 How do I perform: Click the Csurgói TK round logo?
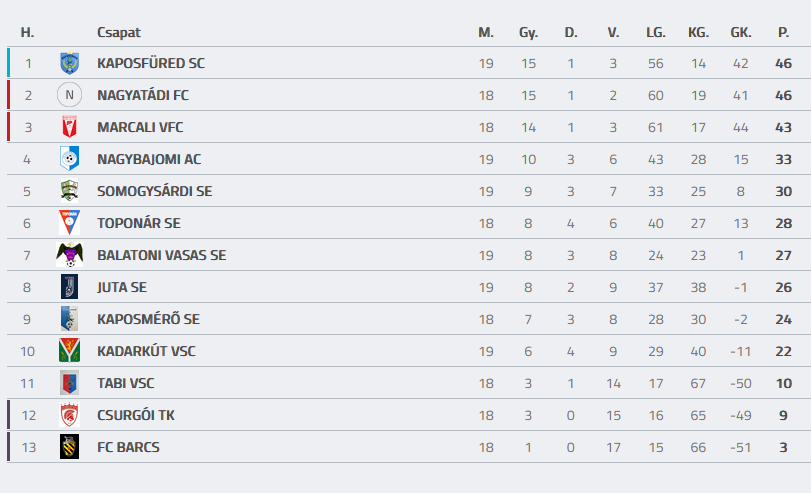point(69,415)
